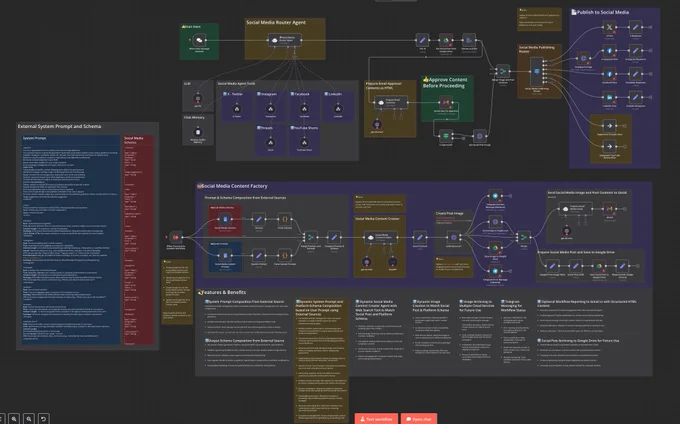Image resolution: width=680 pixels, height=424 pixels.
Task: Open the Social Media Router Agent node
Action: pyautogui.click(x=284, y=40)
